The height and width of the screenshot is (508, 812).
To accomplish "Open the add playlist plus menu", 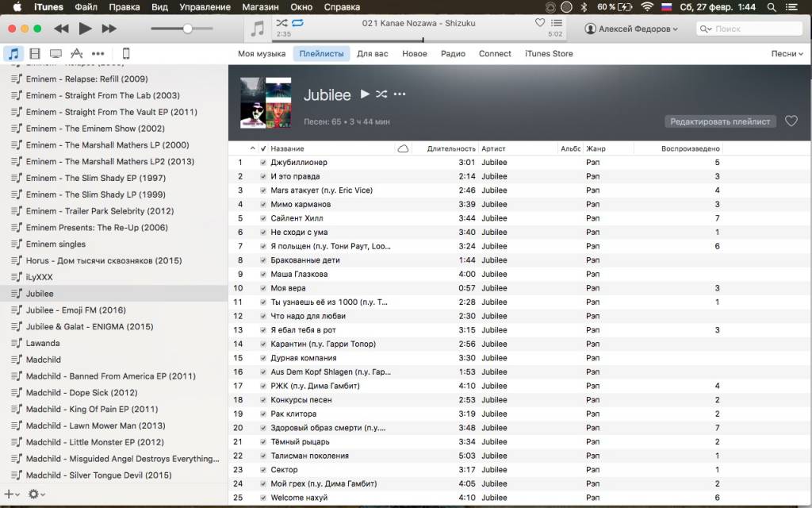I will pyautogui.click(x=11, y=494).
